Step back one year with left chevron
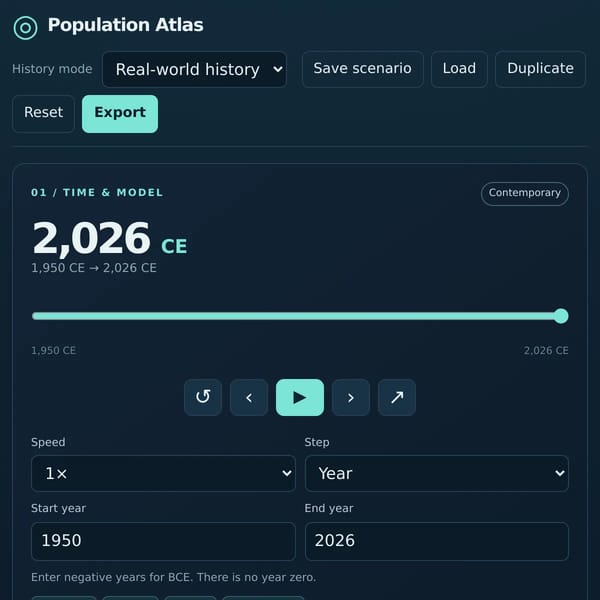Screen dimensions: 600x600 [249, 397]
